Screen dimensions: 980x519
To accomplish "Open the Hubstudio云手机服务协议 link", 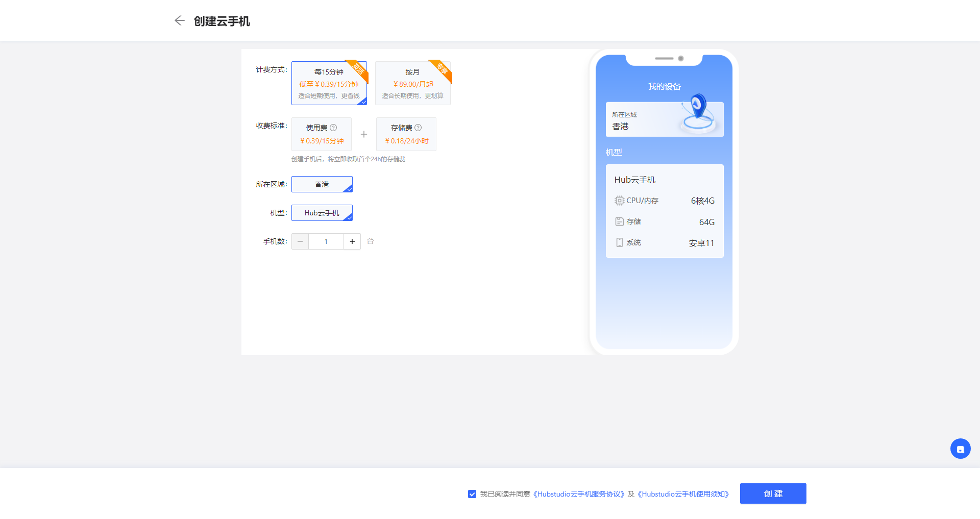I will (579, 494).
